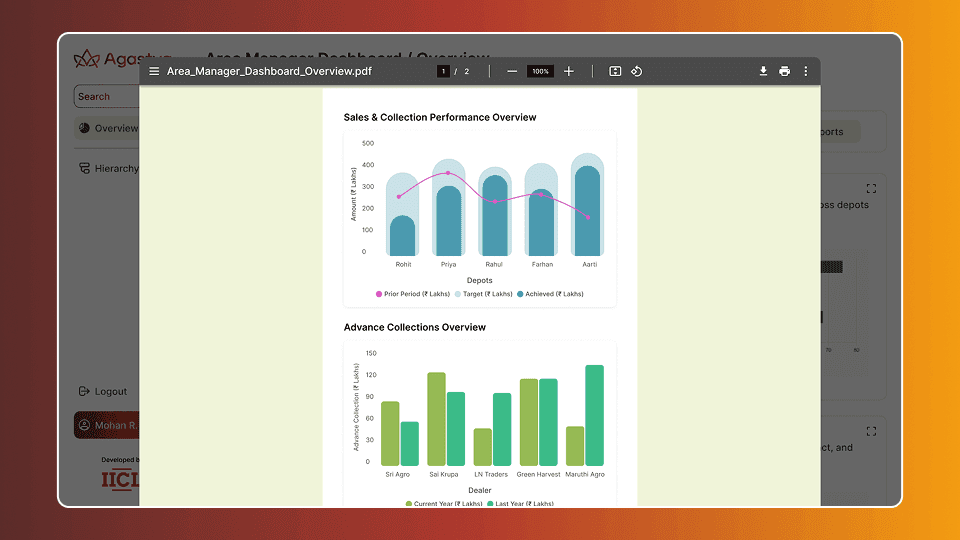The width and height of the screenshot is (960, 540).
Task: Click the 100% zoom level field
Action: click(541, 71)
